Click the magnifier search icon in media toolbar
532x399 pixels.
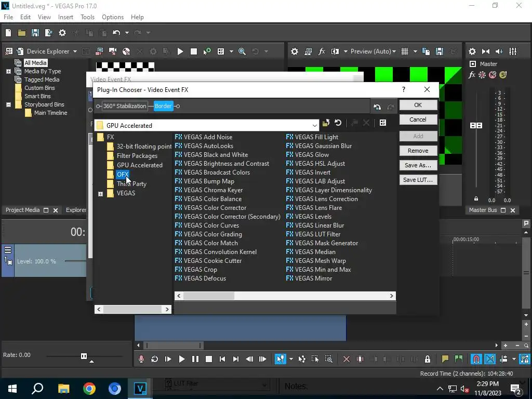tap(242, 51)
